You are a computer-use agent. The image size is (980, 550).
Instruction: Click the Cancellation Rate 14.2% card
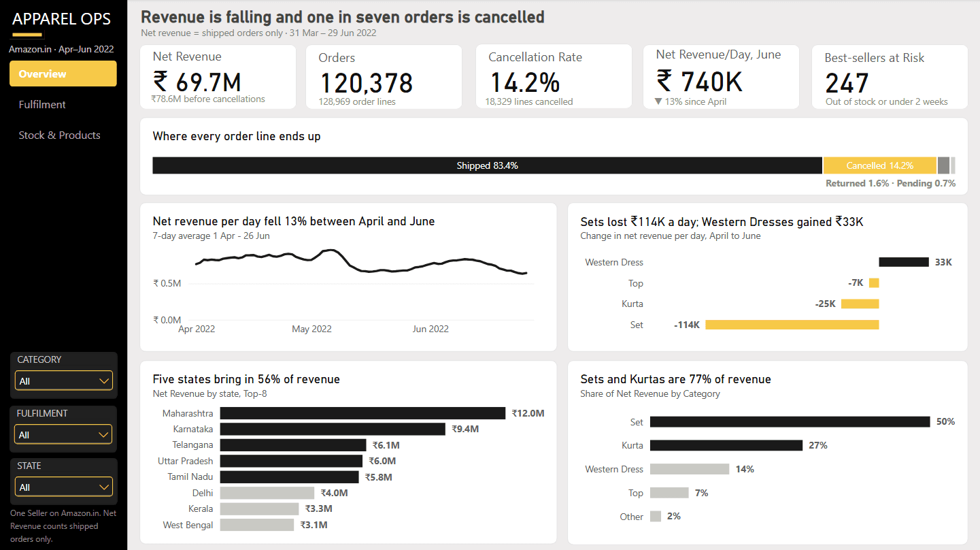click(554, 77)
